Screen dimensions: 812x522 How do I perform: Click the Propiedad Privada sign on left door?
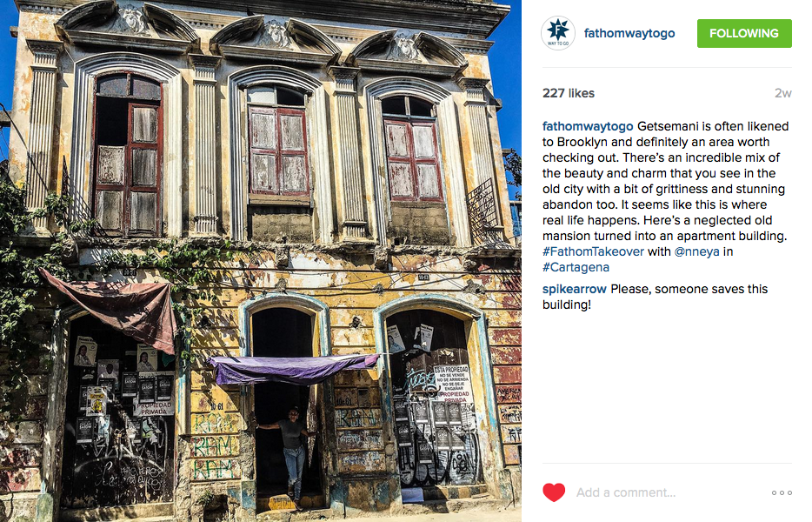155,408
